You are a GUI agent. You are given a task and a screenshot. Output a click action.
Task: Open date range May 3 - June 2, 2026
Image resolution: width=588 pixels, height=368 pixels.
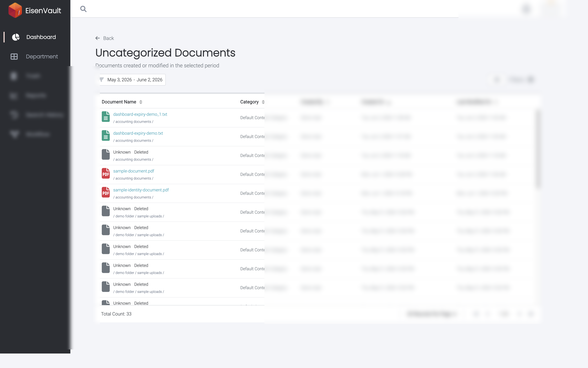133,80
